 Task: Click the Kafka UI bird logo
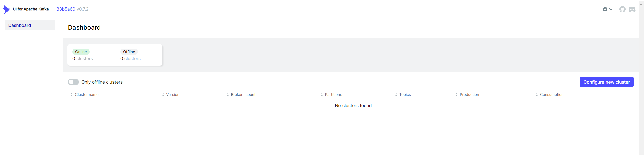[x=7, y=9]
